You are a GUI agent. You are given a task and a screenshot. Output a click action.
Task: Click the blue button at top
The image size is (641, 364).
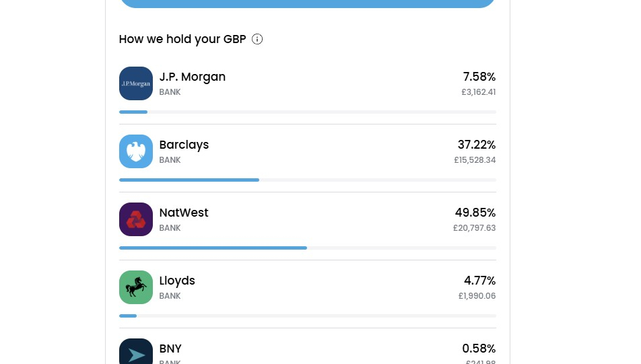coord(308,3)
